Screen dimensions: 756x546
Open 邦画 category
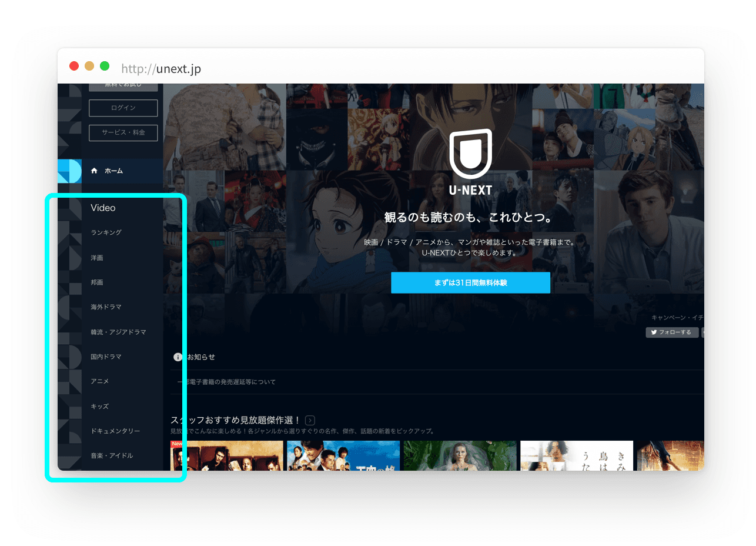[x=97, y=282]
